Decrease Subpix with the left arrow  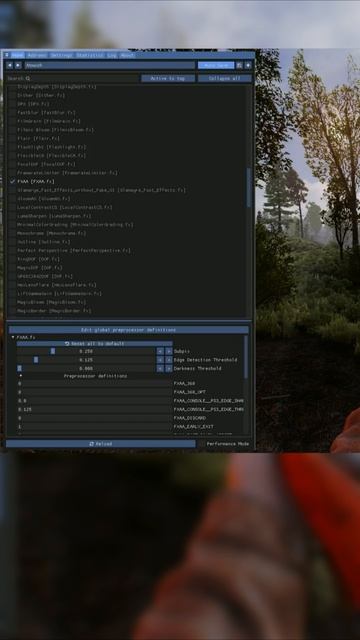160,351
